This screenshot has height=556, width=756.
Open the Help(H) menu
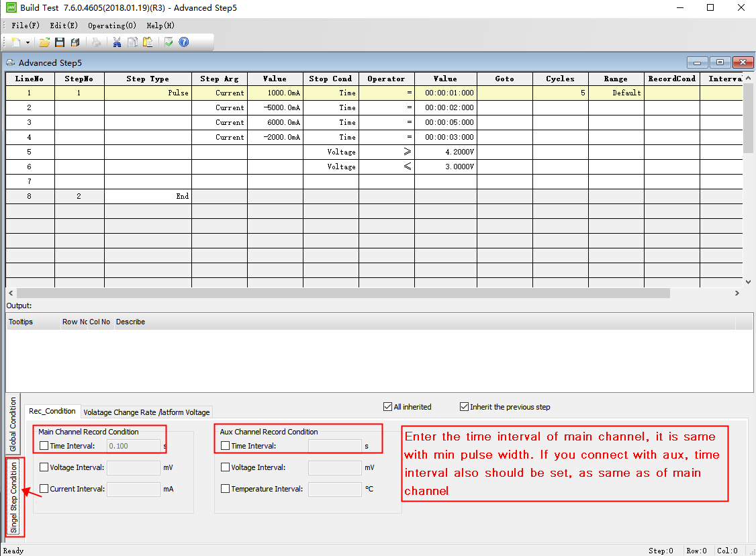(160, 26)
